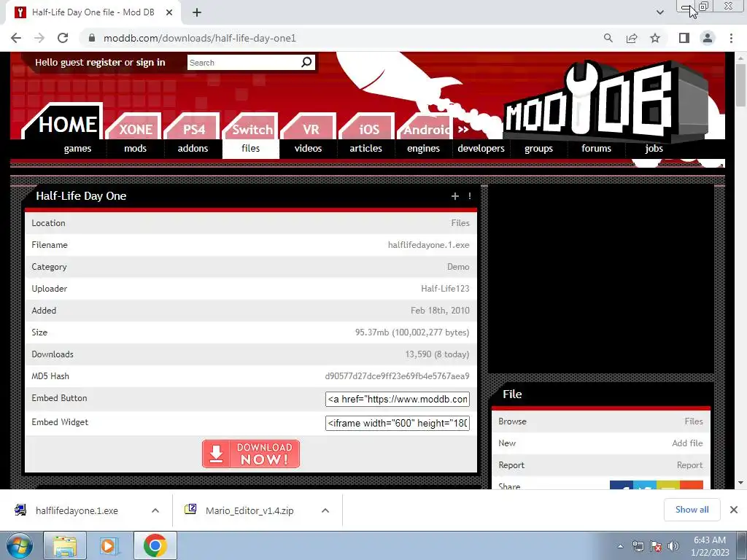Open Chrome three-dot menu
Screen dimensions: 747x560
point(731,38)
